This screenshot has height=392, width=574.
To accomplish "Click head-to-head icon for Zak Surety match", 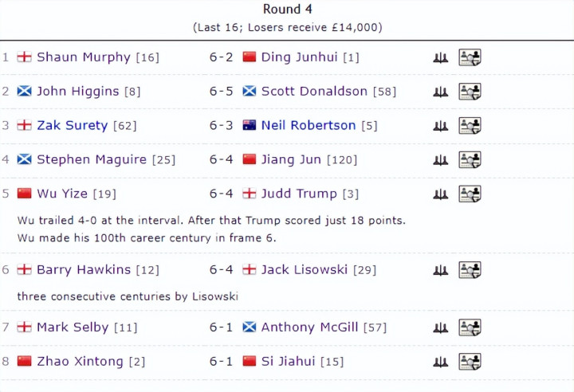I will tap(440, 126).
